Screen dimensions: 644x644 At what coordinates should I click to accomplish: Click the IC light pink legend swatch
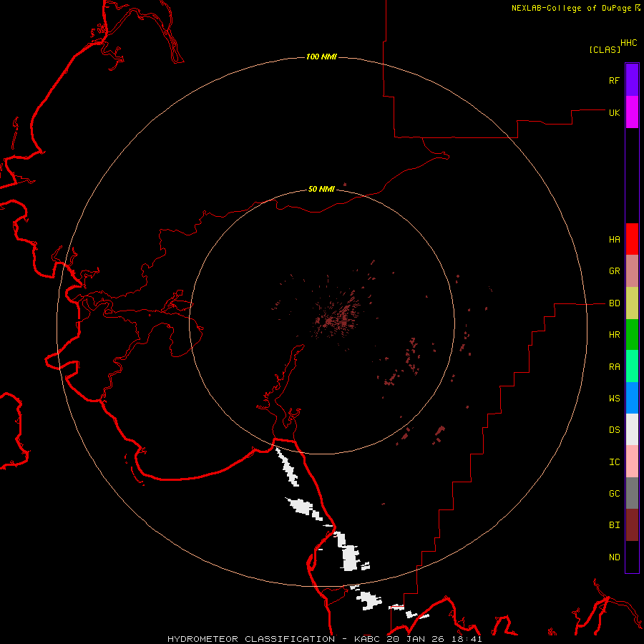pyautogui.click(x=632, y=462)
